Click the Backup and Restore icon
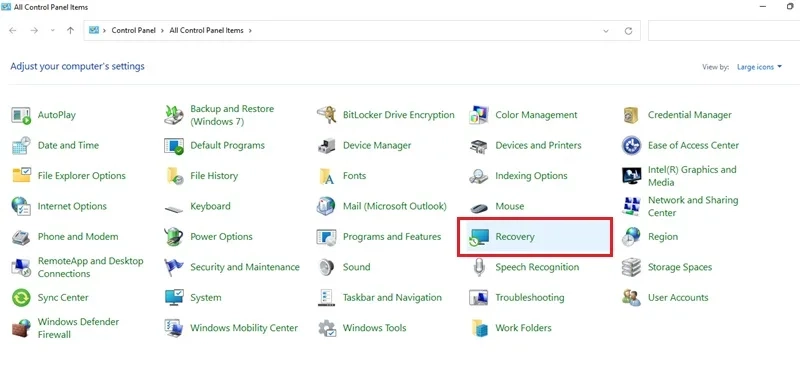 point(173,115)
